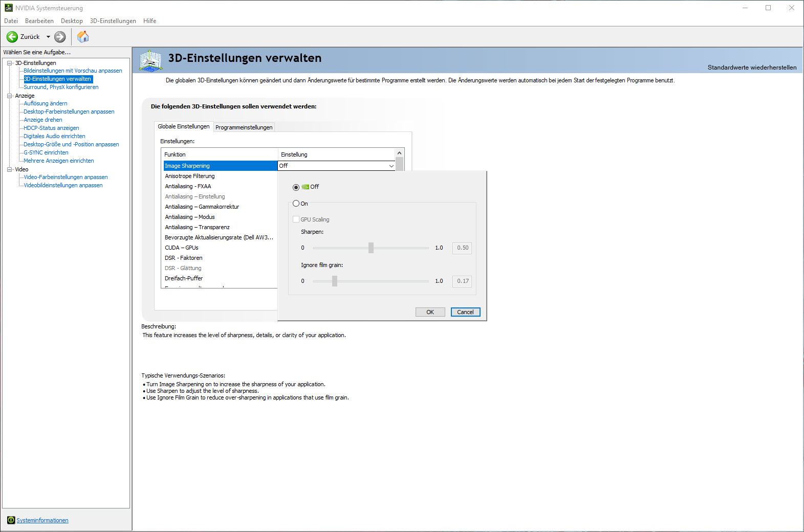
Task: Click Standardwerte wiederherstellen link
Action: [x=752, y=68]
